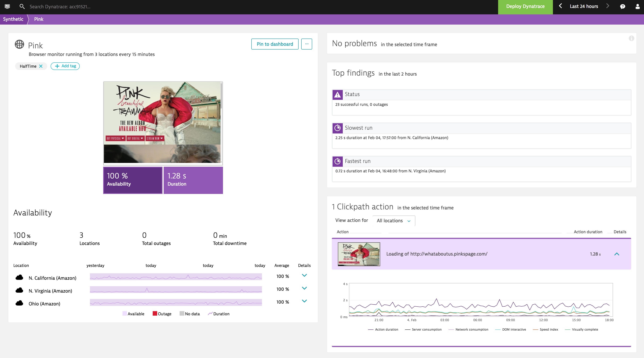Select the 1.28 s Duration tile
Screen dimensions: 644x358
click(x=193, y=180)
